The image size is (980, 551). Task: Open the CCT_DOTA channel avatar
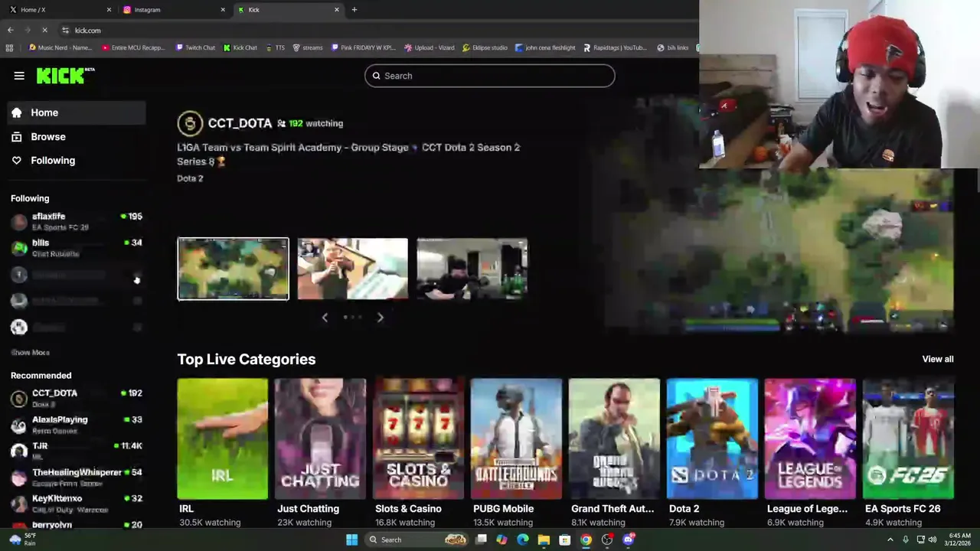(x=190, y=123)
